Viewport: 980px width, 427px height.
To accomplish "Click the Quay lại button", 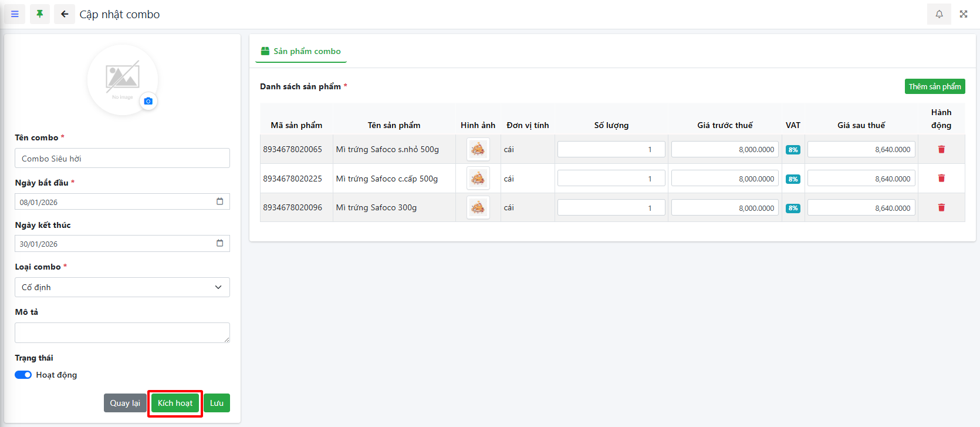I will tap(125, 403).
